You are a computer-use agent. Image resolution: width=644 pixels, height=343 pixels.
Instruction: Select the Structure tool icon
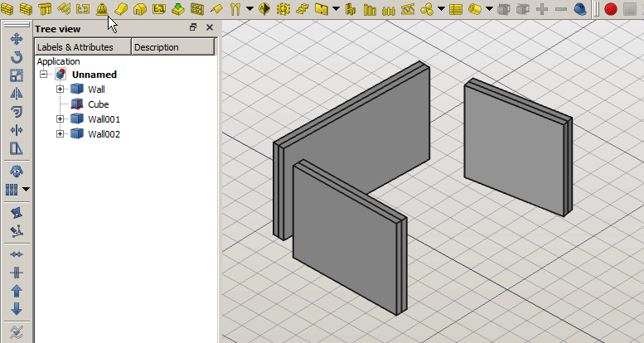pyautogui.click(x=45, y=8)
